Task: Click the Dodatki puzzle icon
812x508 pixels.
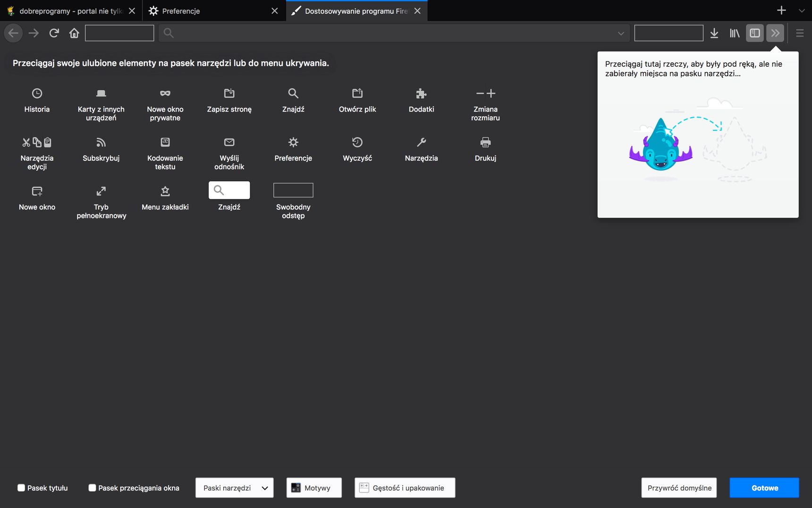Action: click(x=422, y=94)
